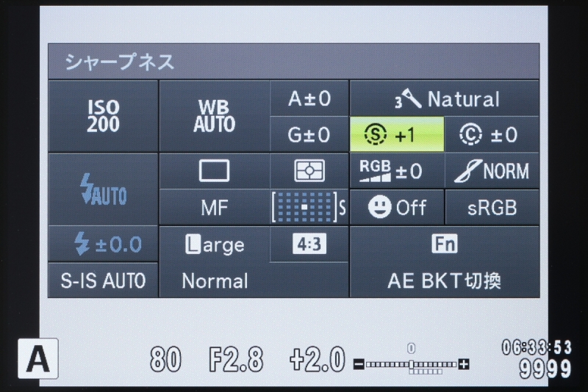Image resolution: width=588 pixels, height=392 pixels.
Task: Tap the exposure compensation scale bar
Action: [x=411, y=364]
